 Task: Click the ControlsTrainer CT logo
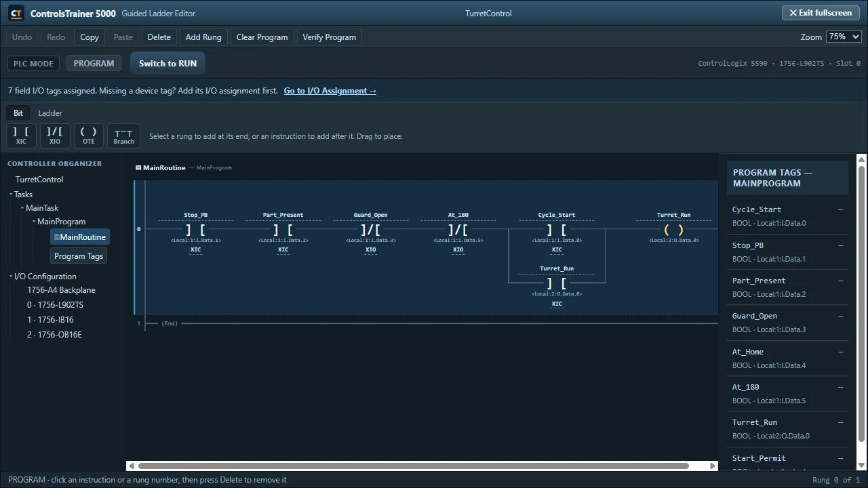(16, 13)
